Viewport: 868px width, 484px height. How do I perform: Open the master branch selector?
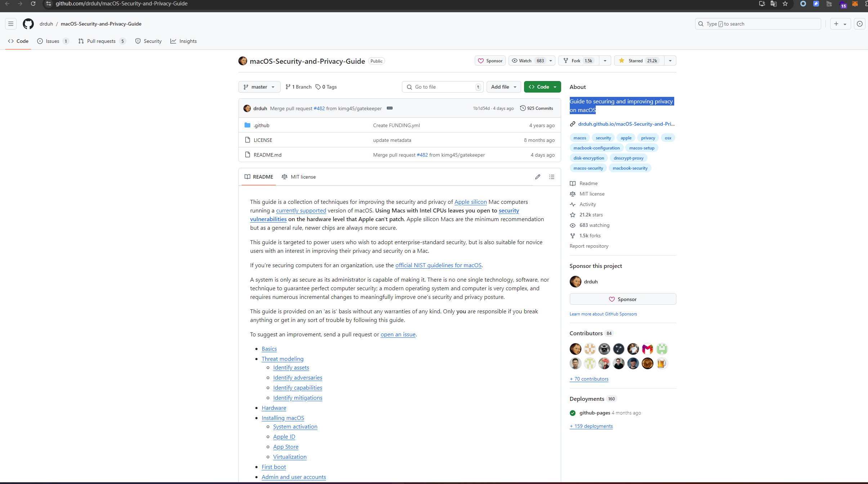[x=259, y=87]
